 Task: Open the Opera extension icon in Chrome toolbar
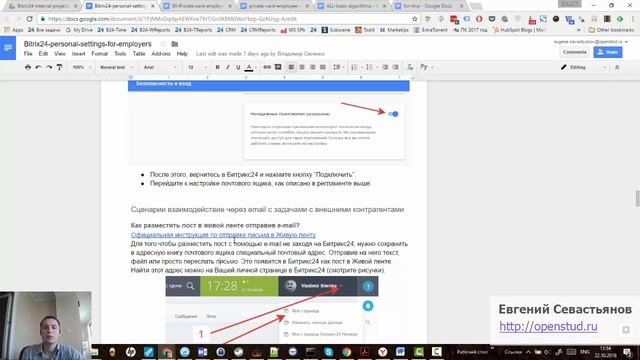tap(479, 19)
